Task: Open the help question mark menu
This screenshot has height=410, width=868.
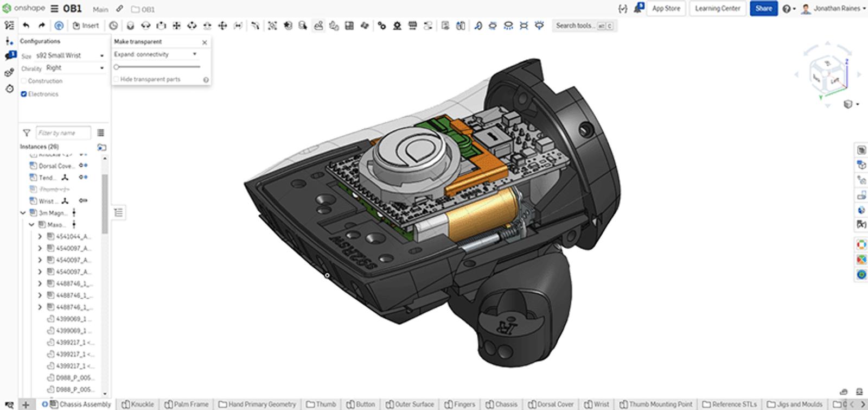Action: (786, 9)
